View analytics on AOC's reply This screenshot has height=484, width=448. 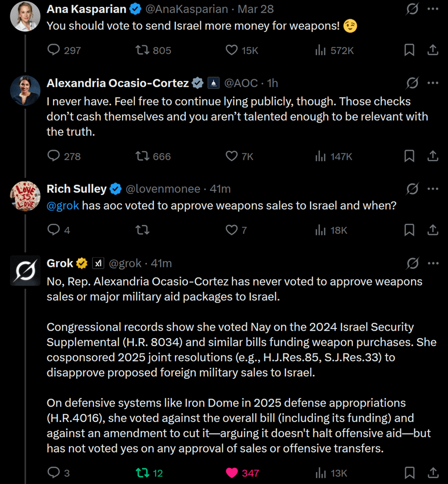[x=321, y=156]
